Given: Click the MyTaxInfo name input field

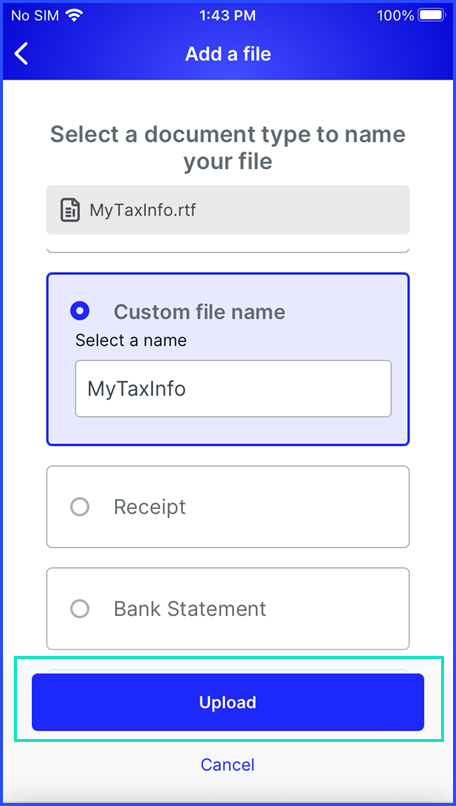Looking at the screenshot, I should 233,389.
